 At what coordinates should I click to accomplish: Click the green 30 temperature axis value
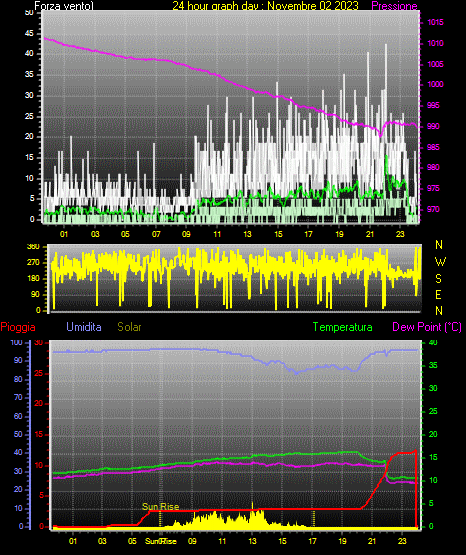point(433,388)
